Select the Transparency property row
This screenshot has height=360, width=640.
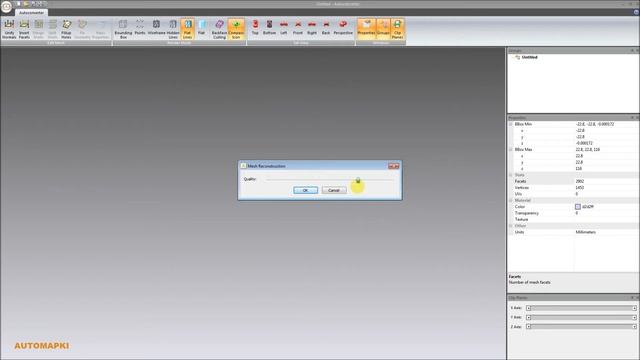point(573,213)
